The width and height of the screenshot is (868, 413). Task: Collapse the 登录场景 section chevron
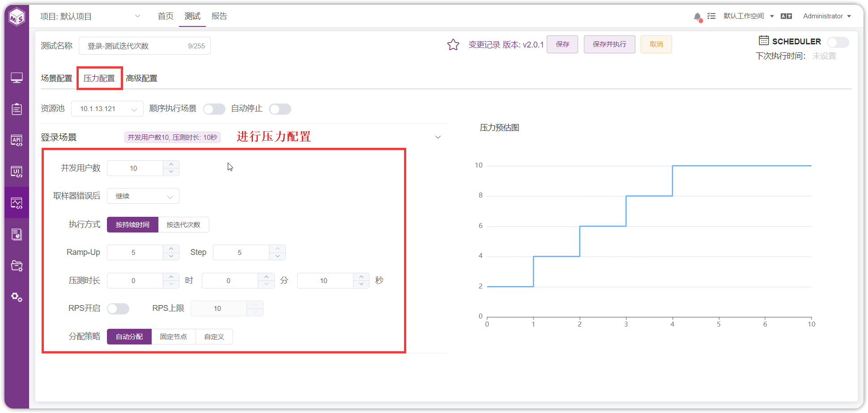(438, 137)
